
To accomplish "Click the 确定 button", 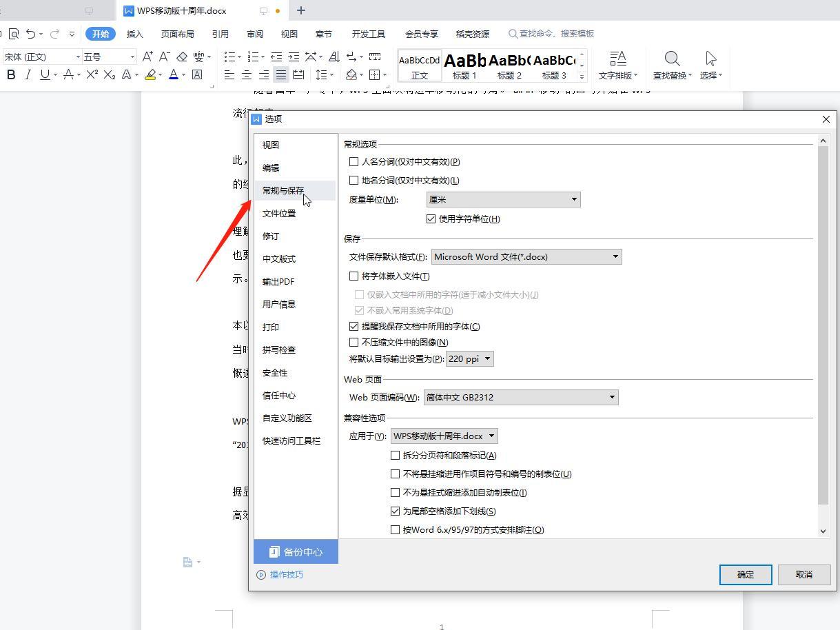I will 746,575.
